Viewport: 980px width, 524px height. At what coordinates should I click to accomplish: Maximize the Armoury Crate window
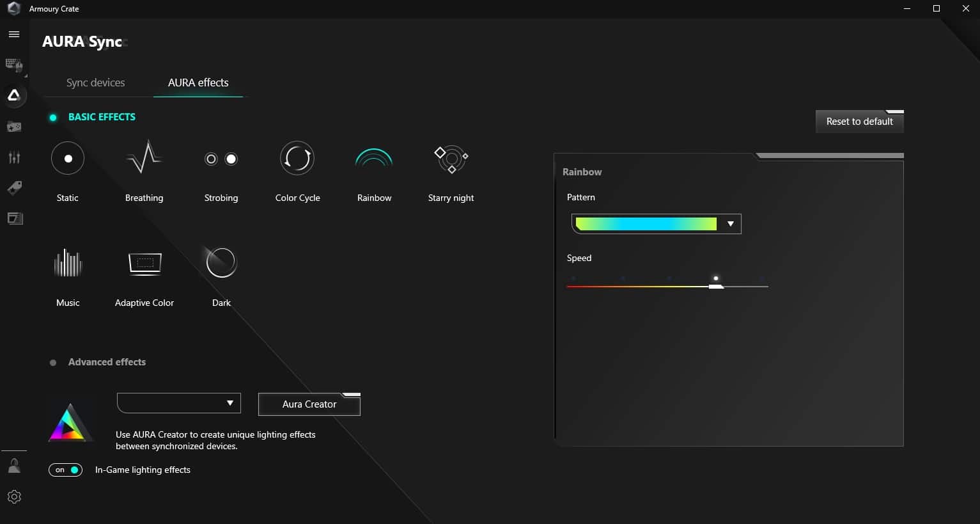coord(937,8)
